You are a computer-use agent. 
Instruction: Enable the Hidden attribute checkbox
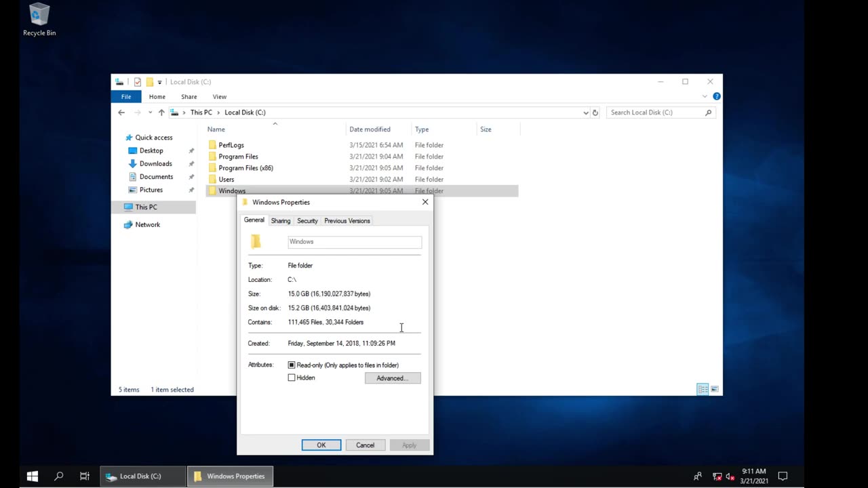[292, 378]
